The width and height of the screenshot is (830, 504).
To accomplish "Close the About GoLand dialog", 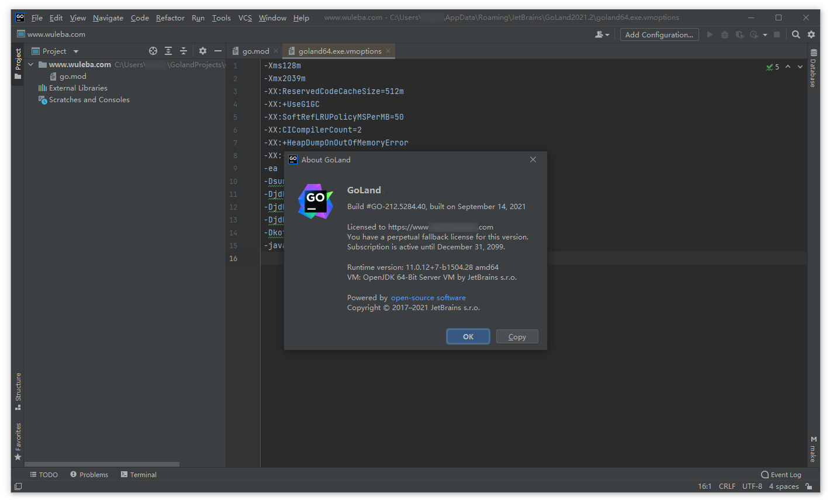I will point(533,159).
